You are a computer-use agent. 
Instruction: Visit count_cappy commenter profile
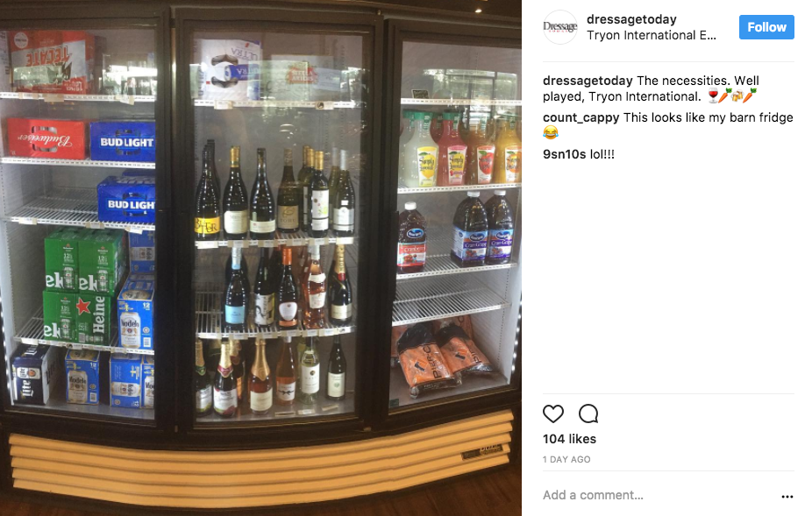(581, 117)
